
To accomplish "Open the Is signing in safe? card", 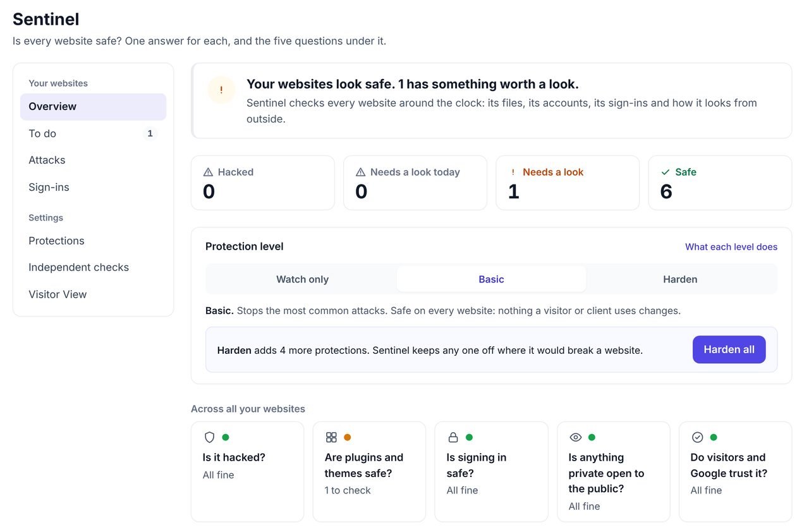I will click(492, 472).
